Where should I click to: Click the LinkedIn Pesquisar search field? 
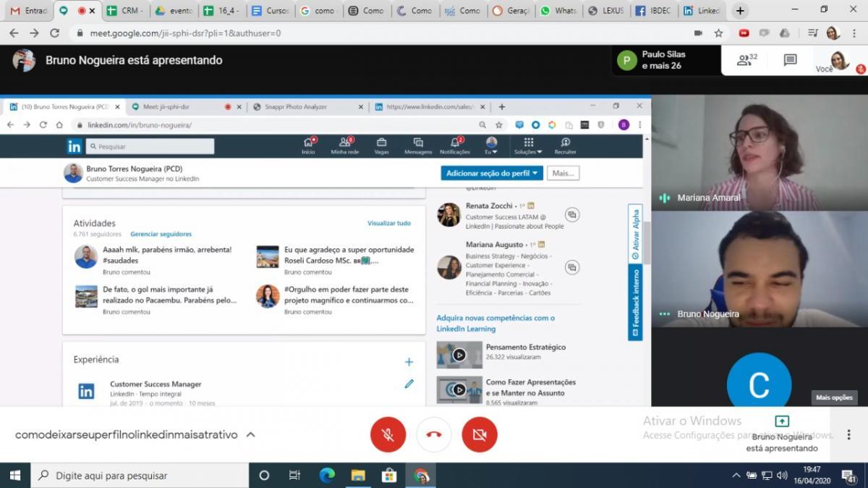pyautogui.click(x=150, y=146)
